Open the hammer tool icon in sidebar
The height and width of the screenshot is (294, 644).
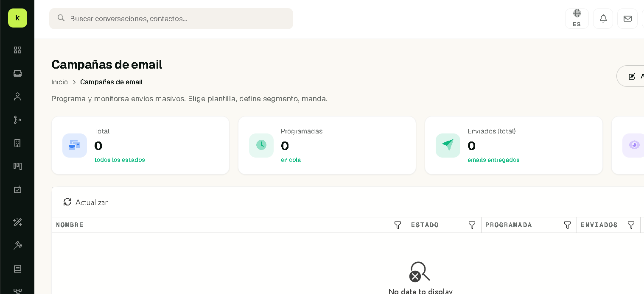pos(17,245)
